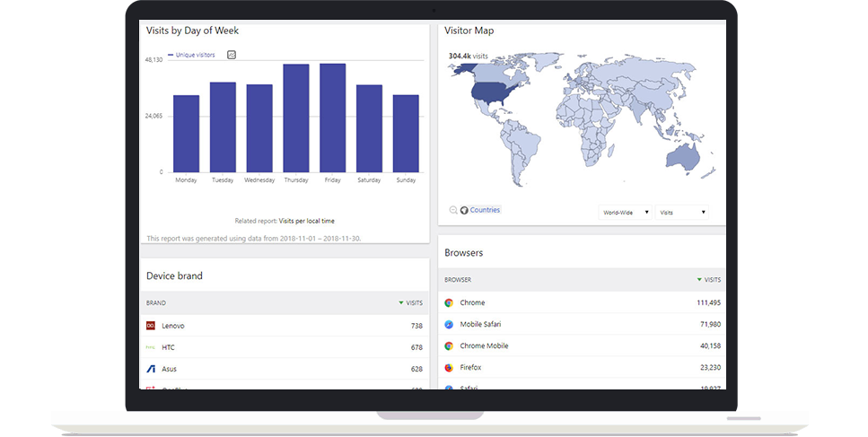Sort Browsers table by Visits column

(x=709, y=280)
